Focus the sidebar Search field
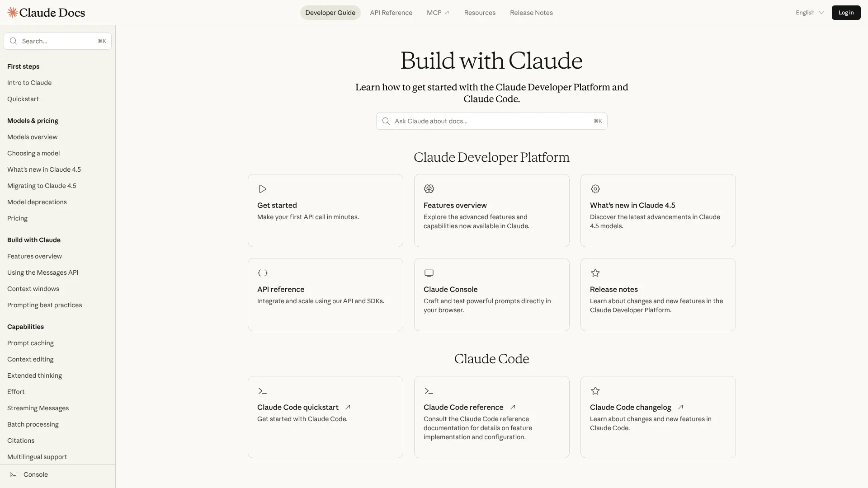This screenshot has height=488, width=868. (x=57, y=41)
